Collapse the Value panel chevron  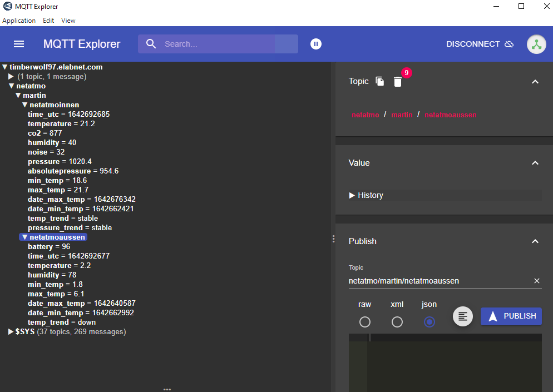(535, 163)
